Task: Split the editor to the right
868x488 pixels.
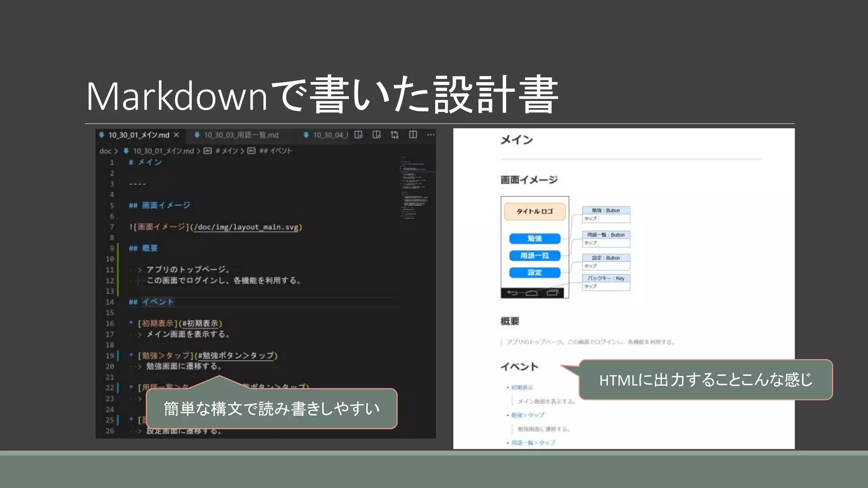Action: tap(413, 135)
